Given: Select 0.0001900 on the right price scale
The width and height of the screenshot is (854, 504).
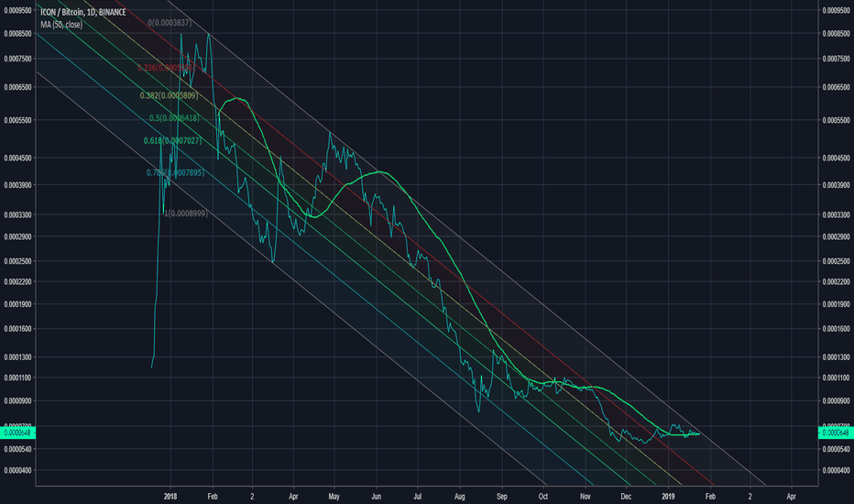Looking at the screenshot, I should tap(836, 304).
